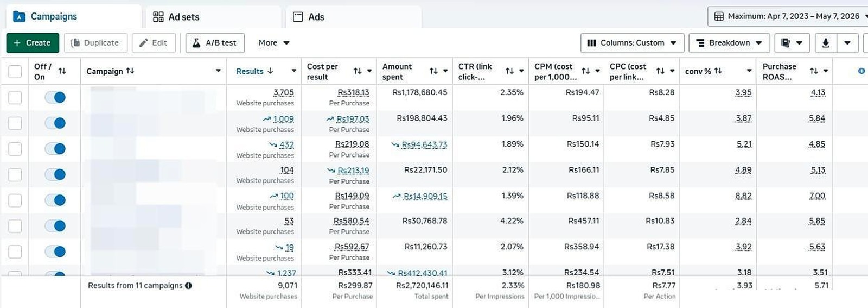
Task: Open the Reports icon dropdown
Action: 792,43
